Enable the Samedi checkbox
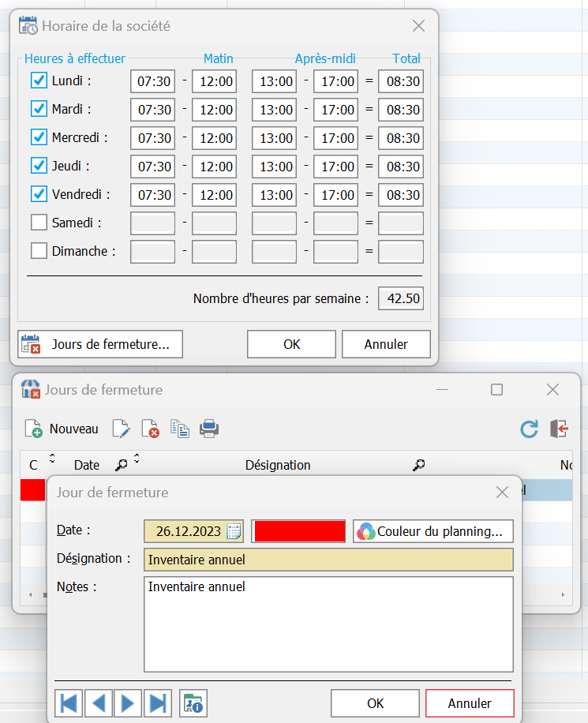 point(39,223)
